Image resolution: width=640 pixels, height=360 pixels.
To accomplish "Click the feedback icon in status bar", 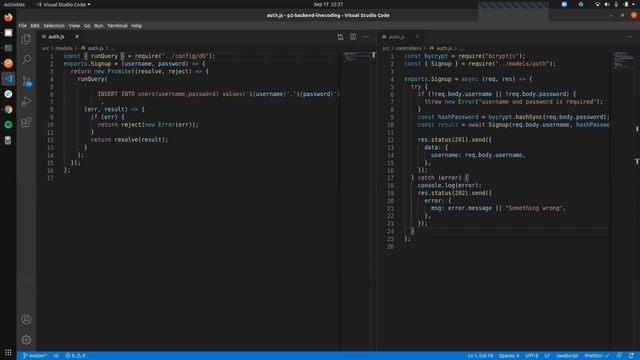I will (x=619, y=356).
